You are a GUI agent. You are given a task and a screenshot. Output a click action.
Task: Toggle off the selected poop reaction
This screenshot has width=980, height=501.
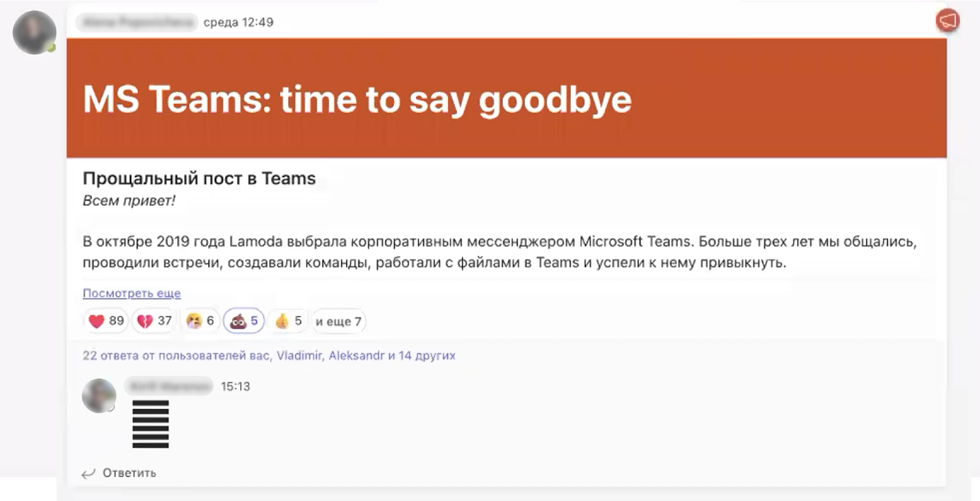coord(244,321)
